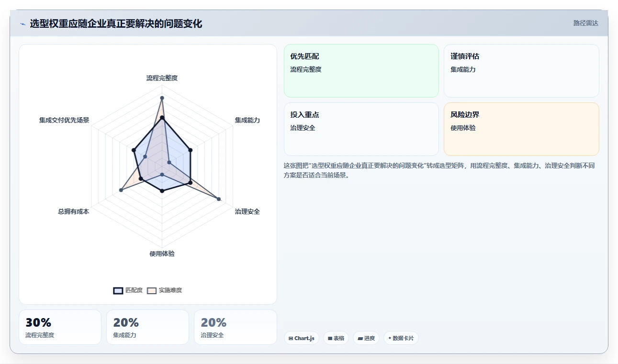The width and height of the screenshot is (618, 364).
Task: Click the 集成能力 caption under its 20% value
Action: (124, 335)
